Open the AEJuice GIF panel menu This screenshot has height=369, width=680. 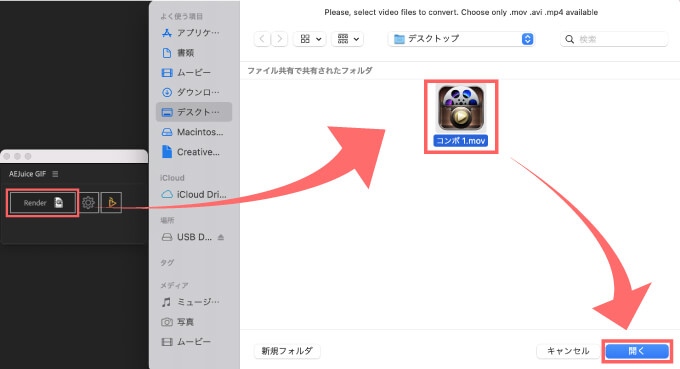point(55,174)
